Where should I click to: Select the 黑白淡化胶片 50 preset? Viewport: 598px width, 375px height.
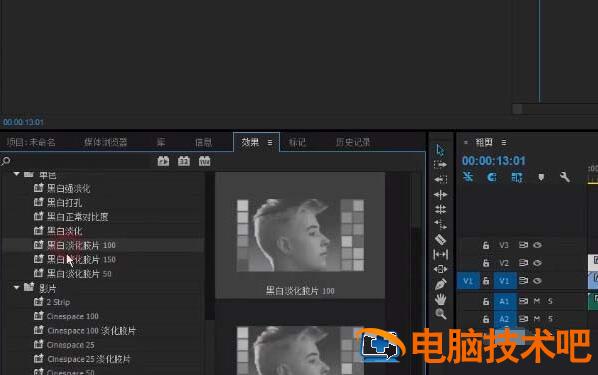[79, 274]
